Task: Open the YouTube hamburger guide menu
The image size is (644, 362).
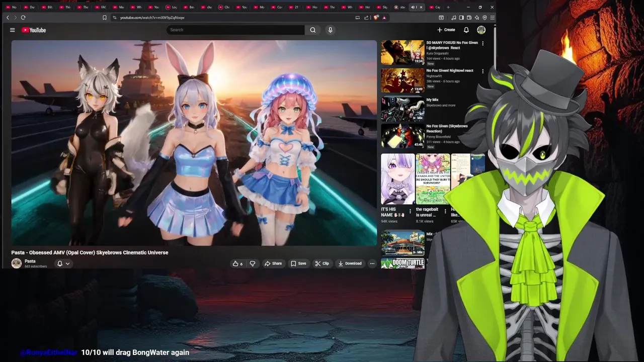Action: coord(12,30)
